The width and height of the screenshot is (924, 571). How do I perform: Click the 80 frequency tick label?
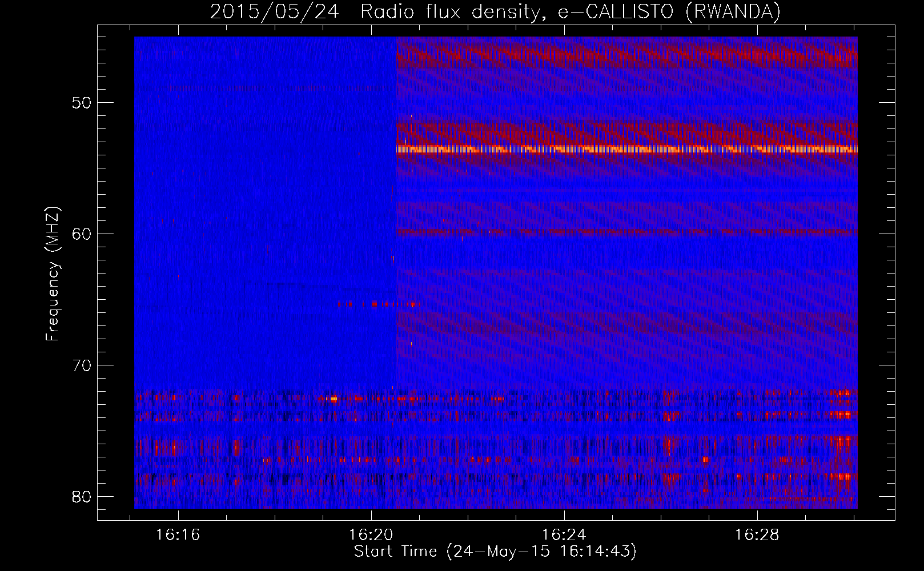82,496
